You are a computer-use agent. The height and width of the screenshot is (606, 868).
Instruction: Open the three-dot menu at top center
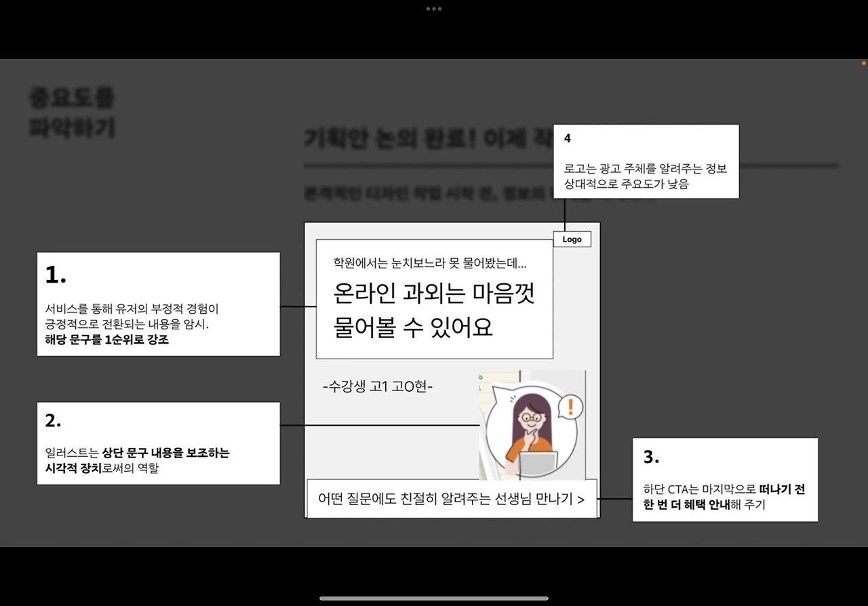[433, 9]
